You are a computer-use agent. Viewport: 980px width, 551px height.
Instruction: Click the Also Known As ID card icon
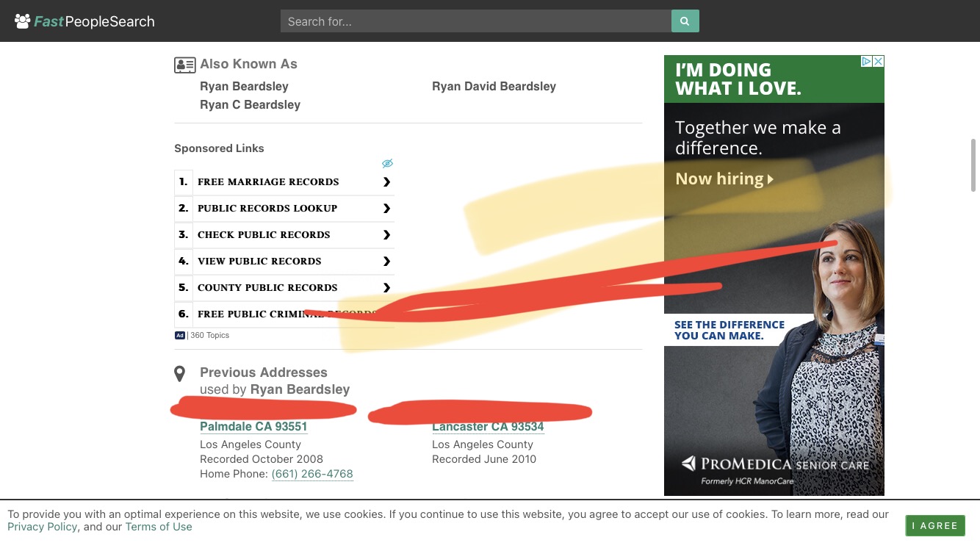(184, 65)
